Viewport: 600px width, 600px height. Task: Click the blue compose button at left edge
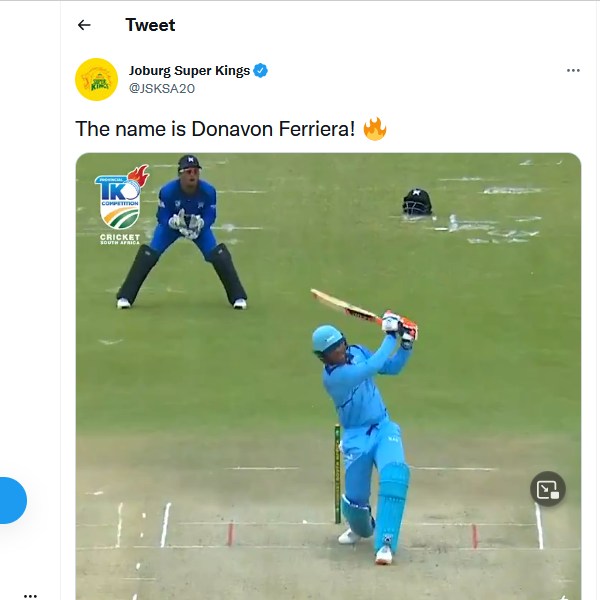10,500
